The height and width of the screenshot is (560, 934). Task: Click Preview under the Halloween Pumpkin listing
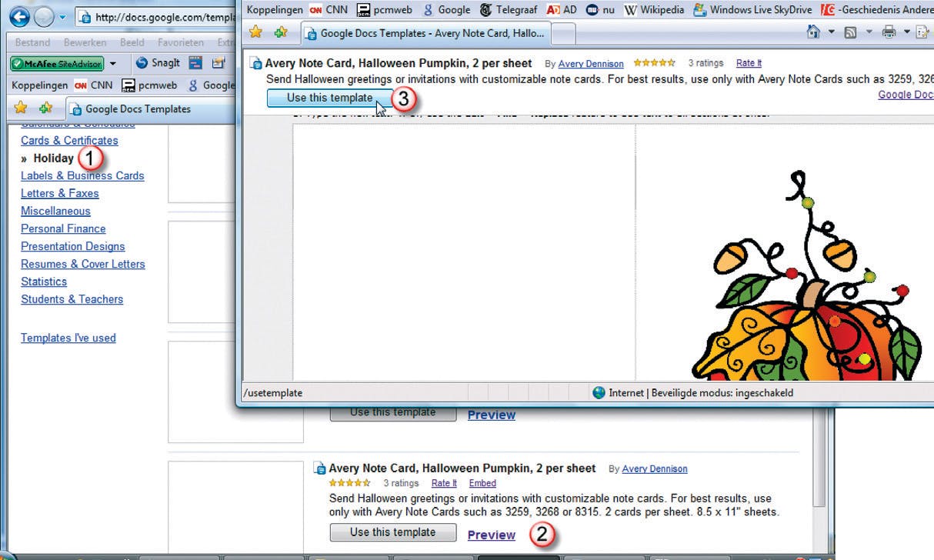point(492,535)
